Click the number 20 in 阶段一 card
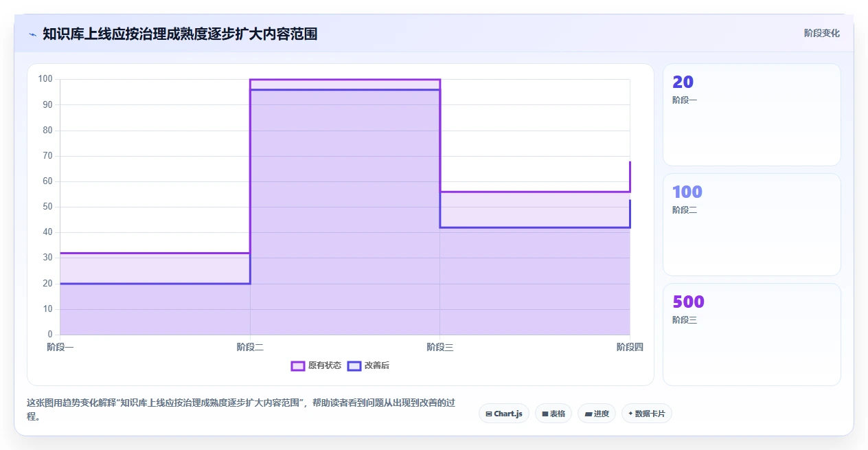 (x=683, y=82)
